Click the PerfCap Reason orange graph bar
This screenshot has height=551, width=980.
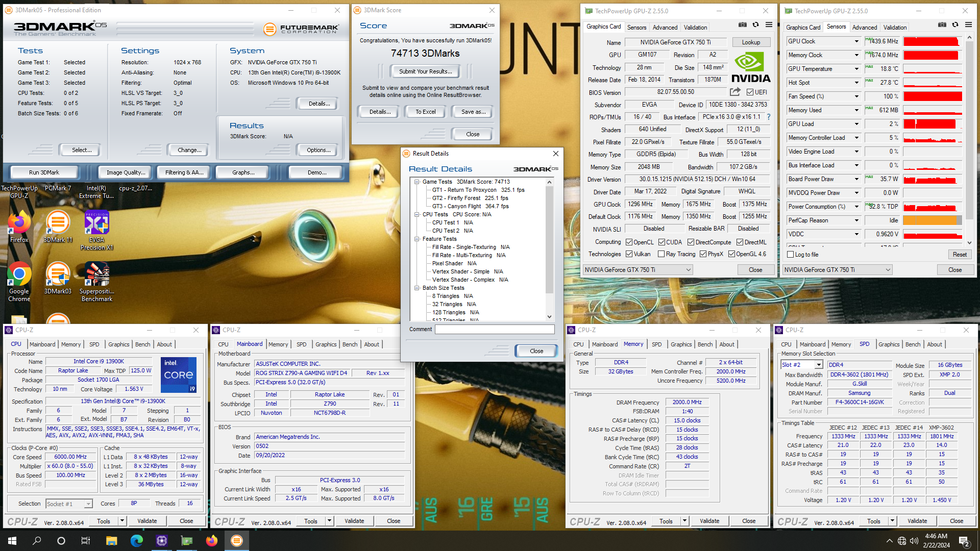point(932,220)
